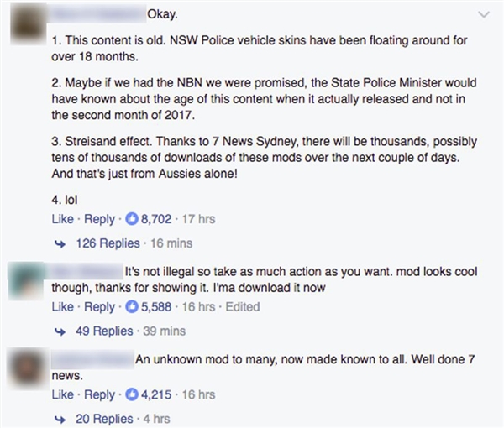504x428 pixels.
Task: View edit history via the Edited label
Action: coord(244,307)
